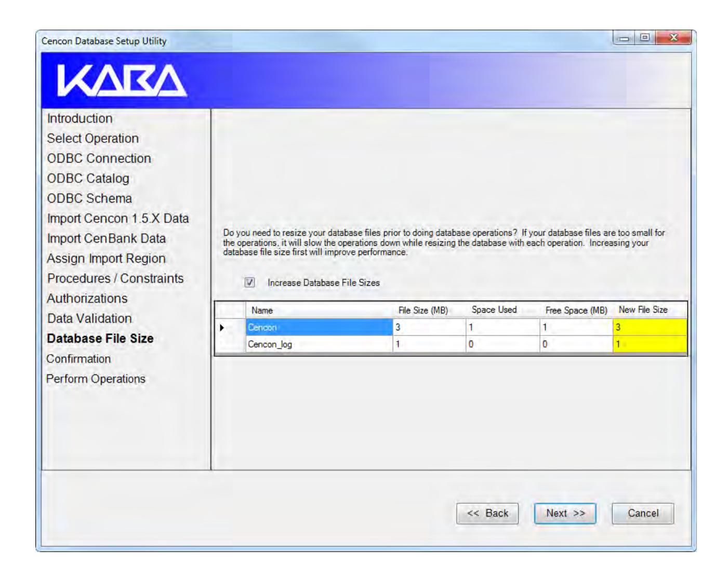This screenshot has height=577, width=728.
Task: Click the File Size (MB) column header
Action: pos(429,311)
